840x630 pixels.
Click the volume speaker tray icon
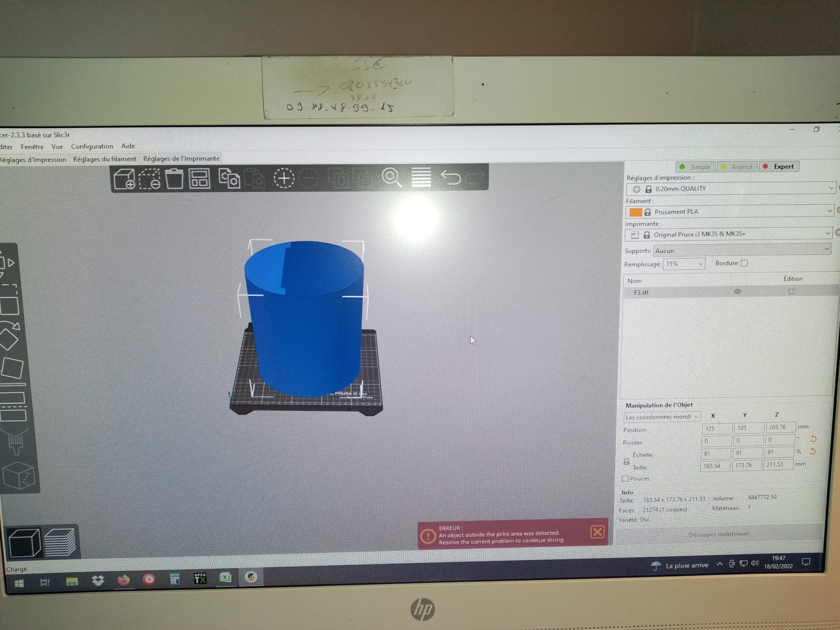coord(755,563)
